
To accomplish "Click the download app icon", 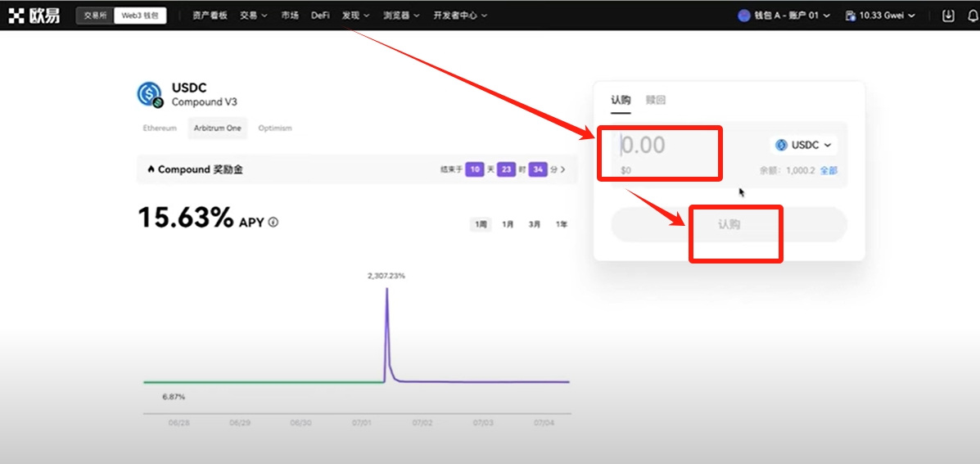I will click(948, 16).
